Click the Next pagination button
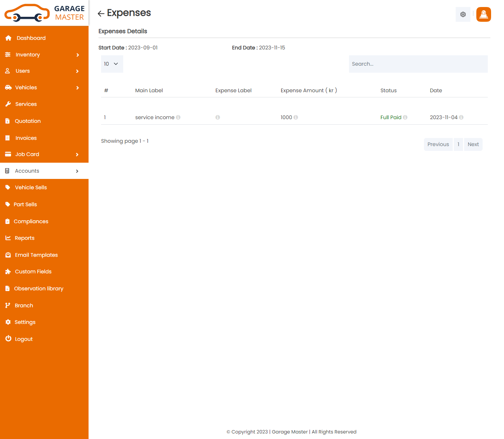This screenshot has height=439, width=504. pyautogui.click(x=473, y=144)
